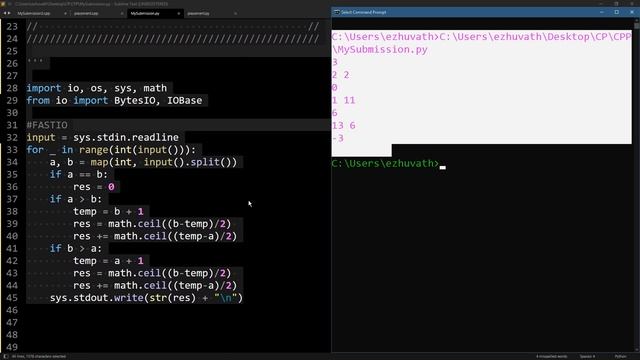The image size is (640, 360).
Task: Click the slash comment row on line 24
Action: point(173,39)
